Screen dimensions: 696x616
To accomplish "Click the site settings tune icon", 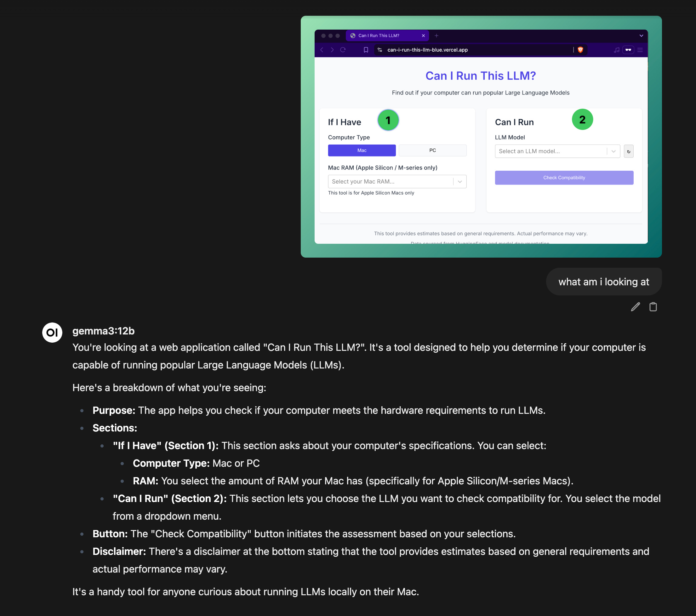I will tap(380, 50).
